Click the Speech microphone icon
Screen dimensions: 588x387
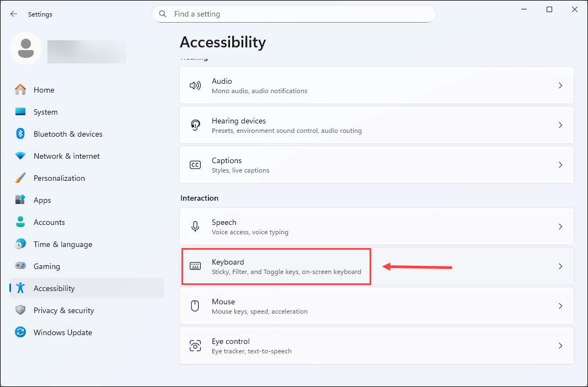(195, 227)
